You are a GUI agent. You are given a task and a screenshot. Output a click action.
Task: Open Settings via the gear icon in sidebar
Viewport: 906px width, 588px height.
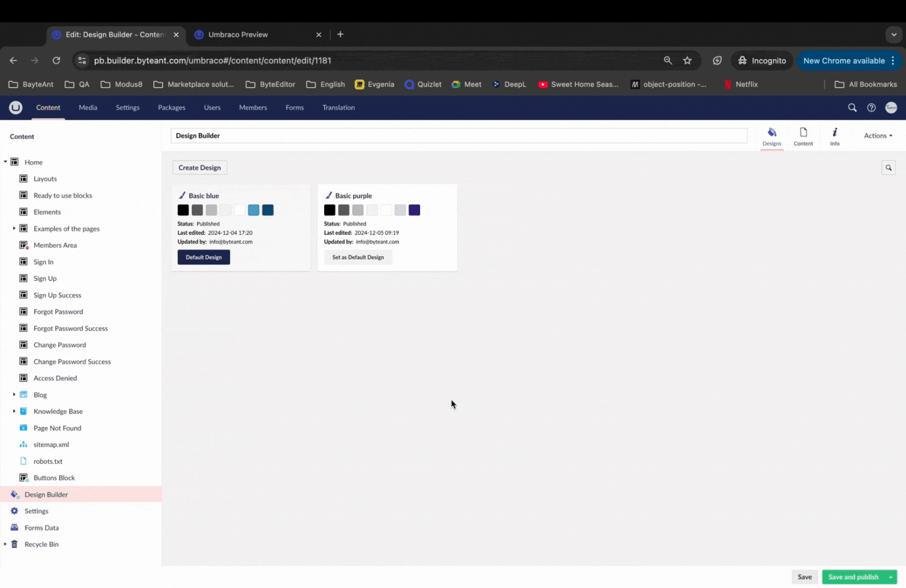(13, 511)
